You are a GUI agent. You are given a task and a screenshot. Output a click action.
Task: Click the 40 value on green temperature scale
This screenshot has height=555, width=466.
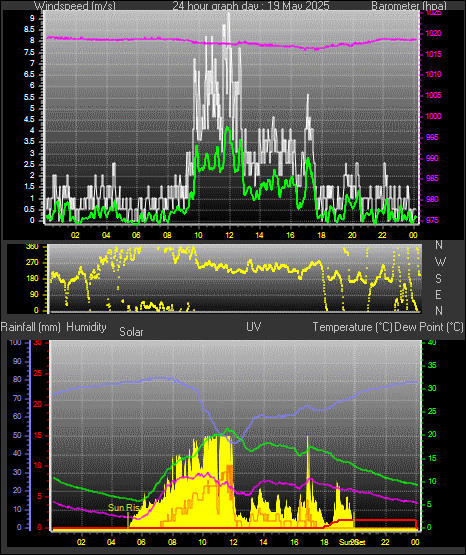pos(432,343)
